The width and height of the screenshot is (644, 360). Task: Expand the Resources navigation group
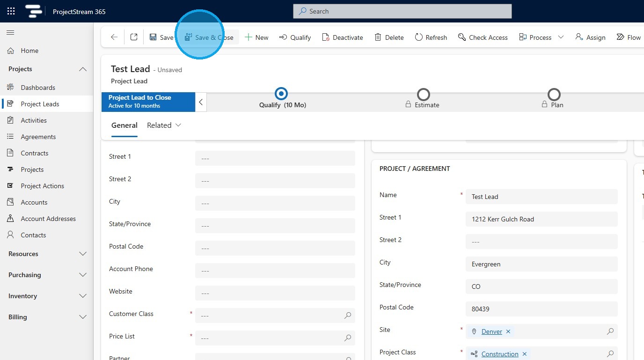pos(83,254)
